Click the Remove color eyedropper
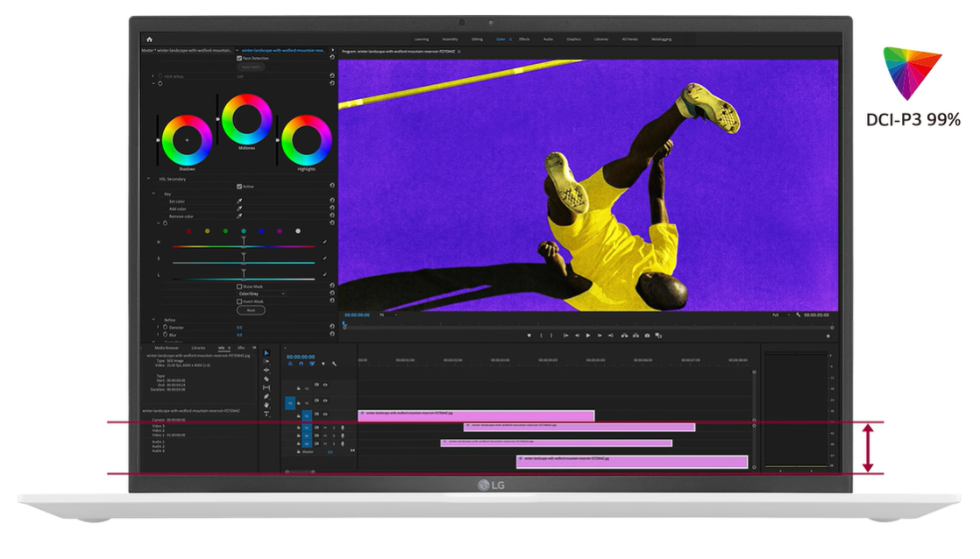Screen dimensions: 980x559 (239, 216)
